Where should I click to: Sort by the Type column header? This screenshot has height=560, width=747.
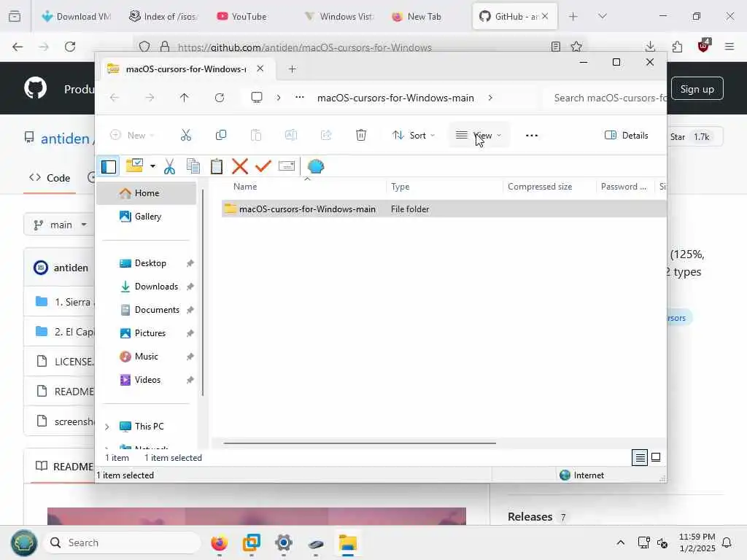pos(400,187)
